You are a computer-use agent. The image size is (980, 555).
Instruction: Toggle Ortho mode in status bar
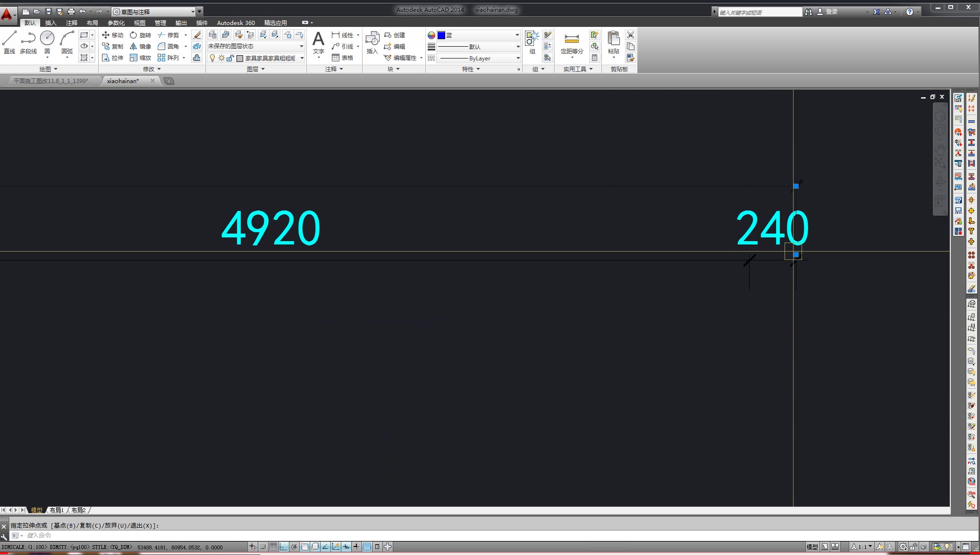point(284,547)
